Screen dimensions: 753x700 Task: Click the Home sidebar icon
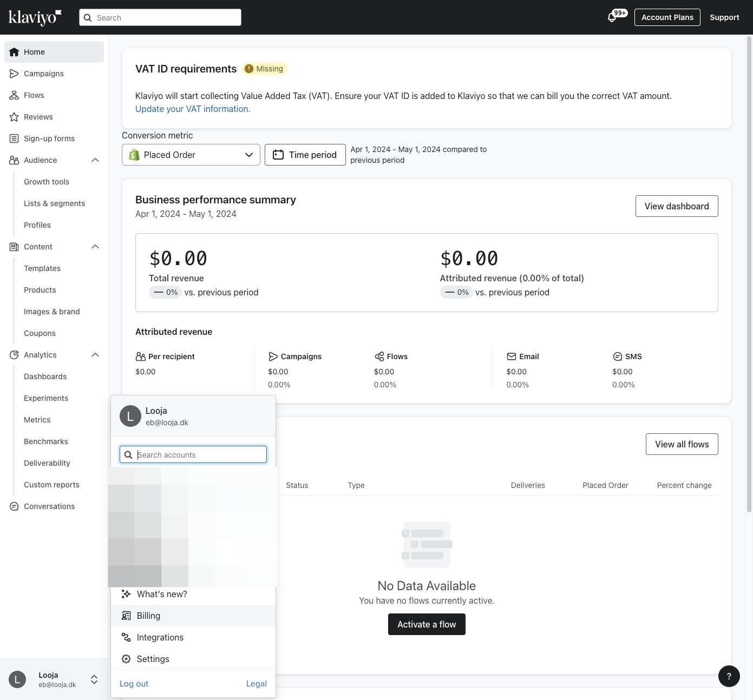14,52
